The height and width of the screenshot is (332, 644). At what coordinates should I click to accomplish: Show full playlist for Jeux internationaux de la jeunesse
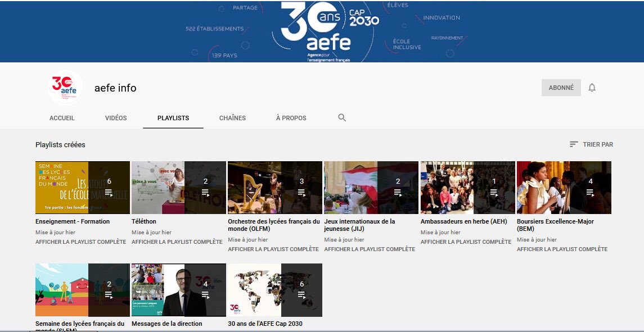(x=370, y=249)
